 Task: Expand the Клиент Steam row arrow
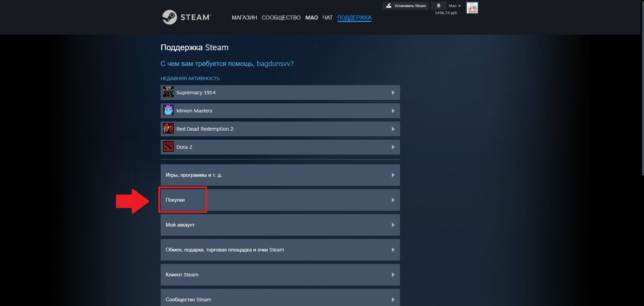tap(393, 275)
